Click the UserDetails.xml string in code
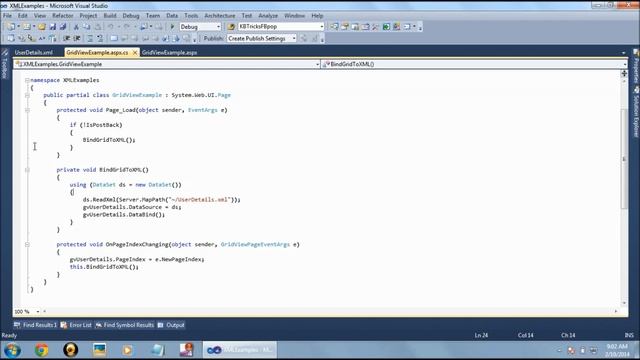The image size is (640, 360). click(x=202, y=200)
